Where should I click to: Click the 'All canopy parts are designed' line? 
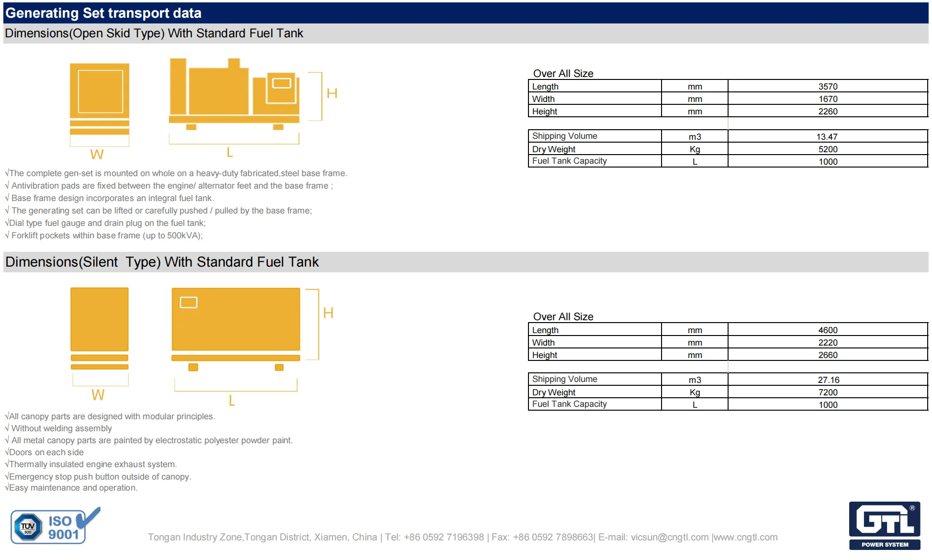tap(110, 416)
